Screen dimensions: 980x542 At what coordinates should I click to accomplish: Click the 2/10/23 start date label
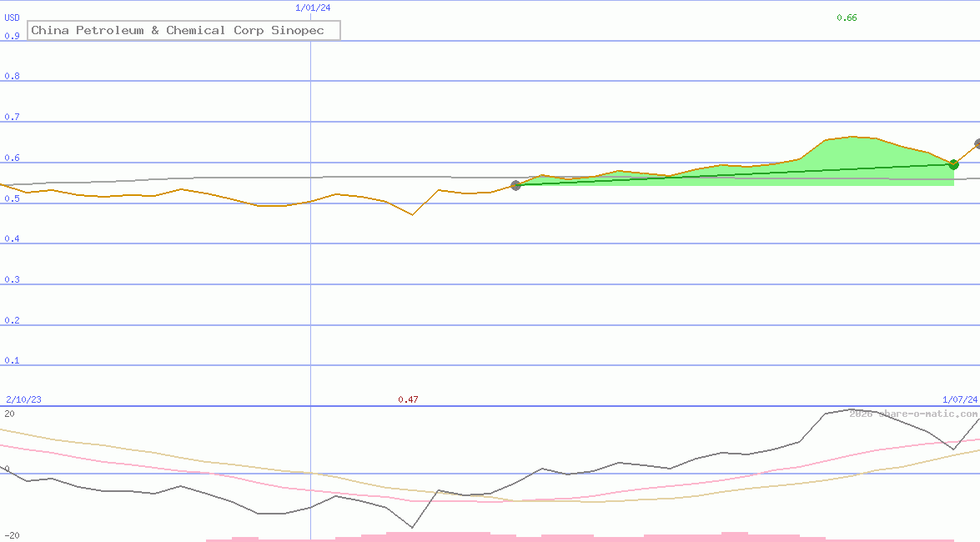[x=23, y=399]
